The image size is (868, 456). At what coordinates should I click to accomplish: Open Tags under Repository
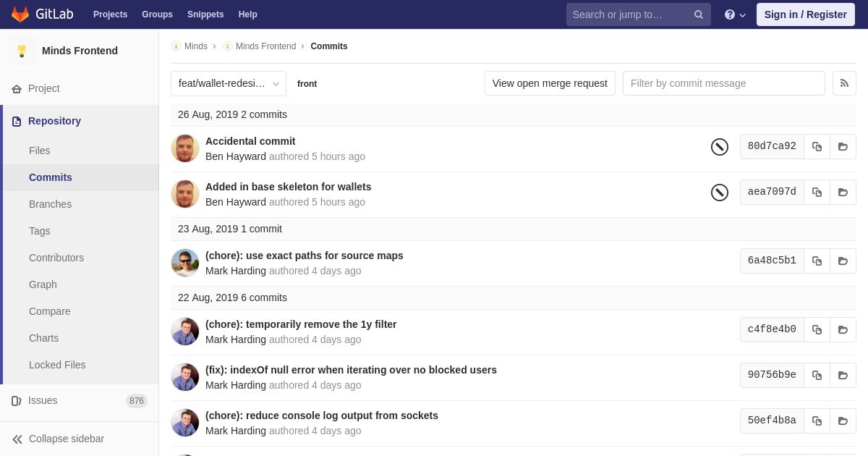(x=40, y=231)
